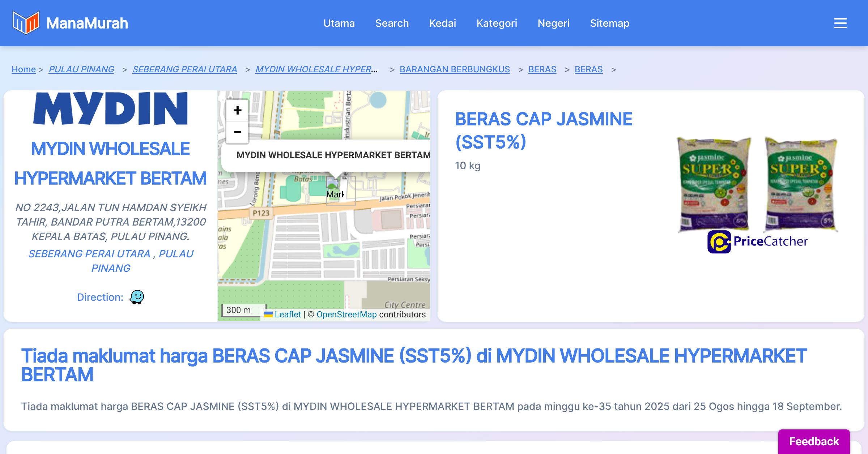This screenshot has width=868, height=454.
Task: Click the map popup with store name
Action: pos(325,155)
